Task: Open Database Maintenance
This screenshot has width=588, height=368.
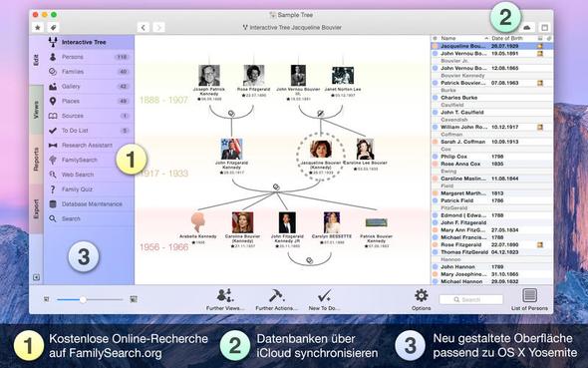Action: pos(90,204)
